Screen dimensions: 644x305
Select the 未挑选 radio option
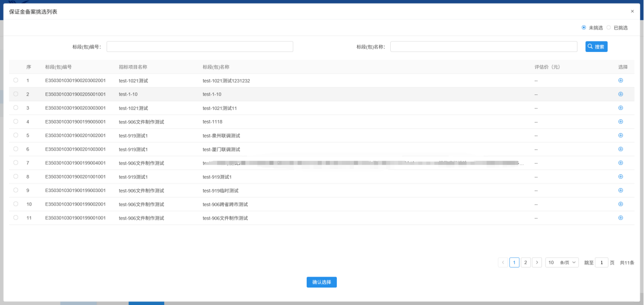[584, 27]
